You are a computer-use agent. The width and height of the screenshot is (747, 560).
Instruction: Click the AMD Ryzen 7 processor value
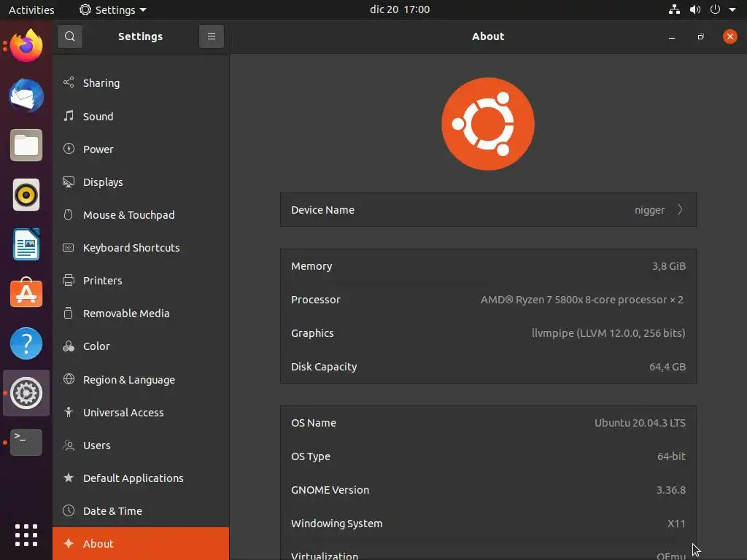pyautogui.click(x=581, y=300)
